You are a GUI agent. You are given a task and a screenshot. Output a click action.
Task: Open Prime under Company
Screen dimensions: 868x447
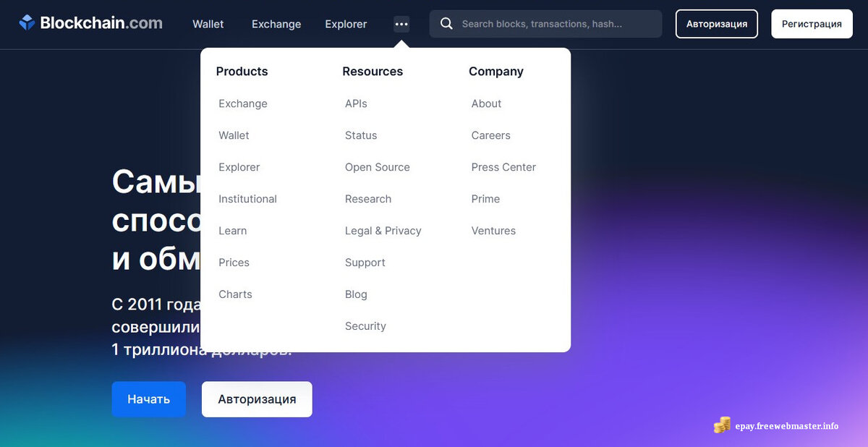click(485, 199)
